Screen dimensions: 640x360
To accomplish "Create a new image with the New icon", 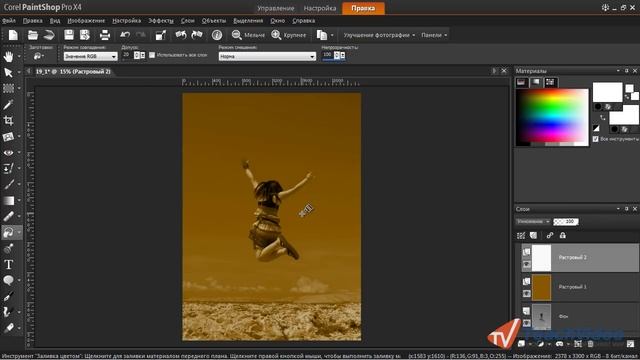I will [13, 35].
